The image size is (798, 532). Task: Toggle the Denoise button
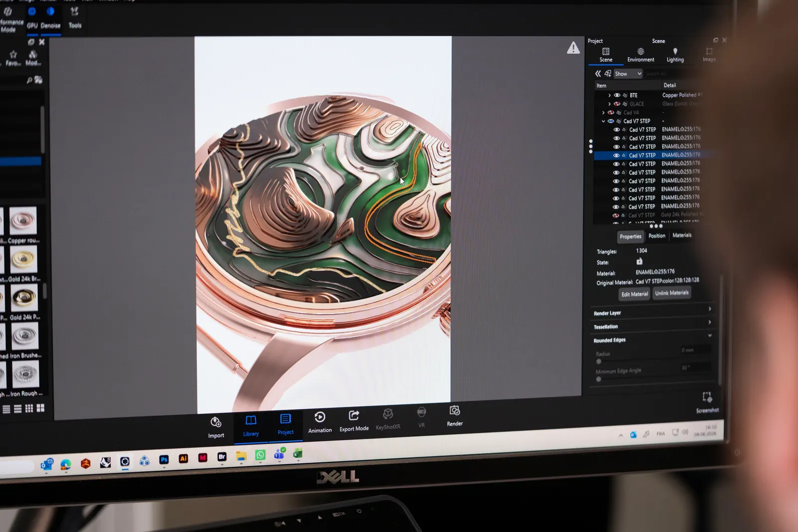[x=50, y=18]
